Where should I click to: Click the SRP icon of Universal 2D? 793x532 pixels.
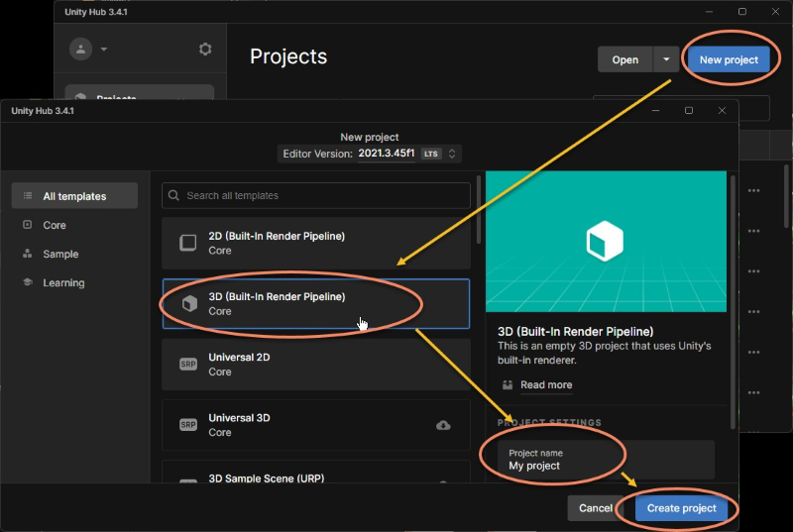click(188, 365)
